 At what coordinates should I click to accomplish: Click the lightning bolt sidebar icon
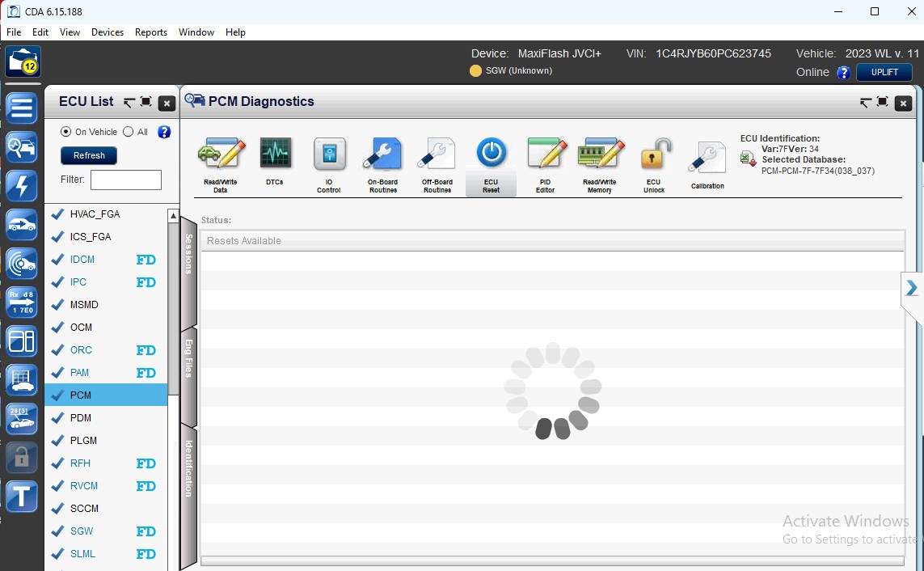point(22,186)
